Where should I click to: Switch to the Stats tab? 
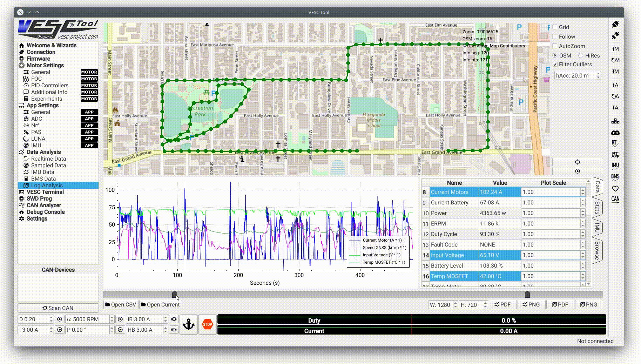pyautogui.click(x=597, y=208)
